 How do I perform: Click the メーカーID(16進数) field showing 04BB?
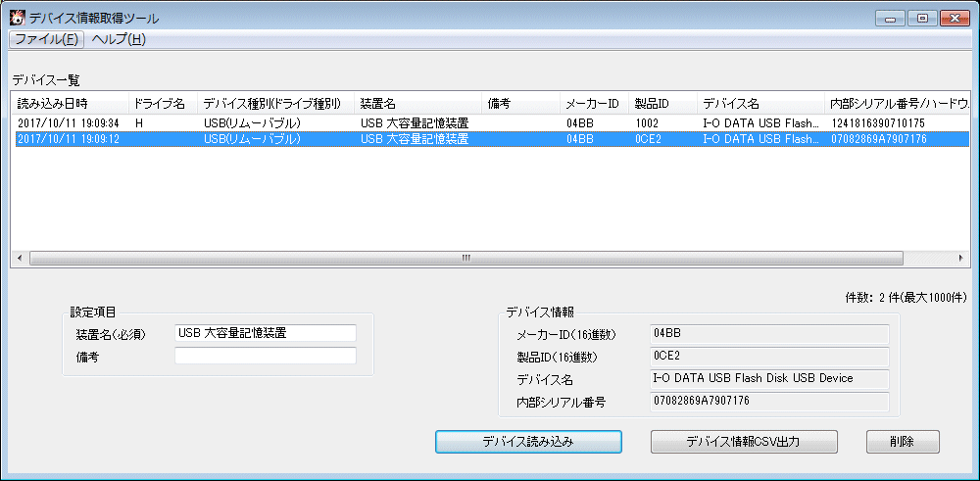tap(768, 334)
